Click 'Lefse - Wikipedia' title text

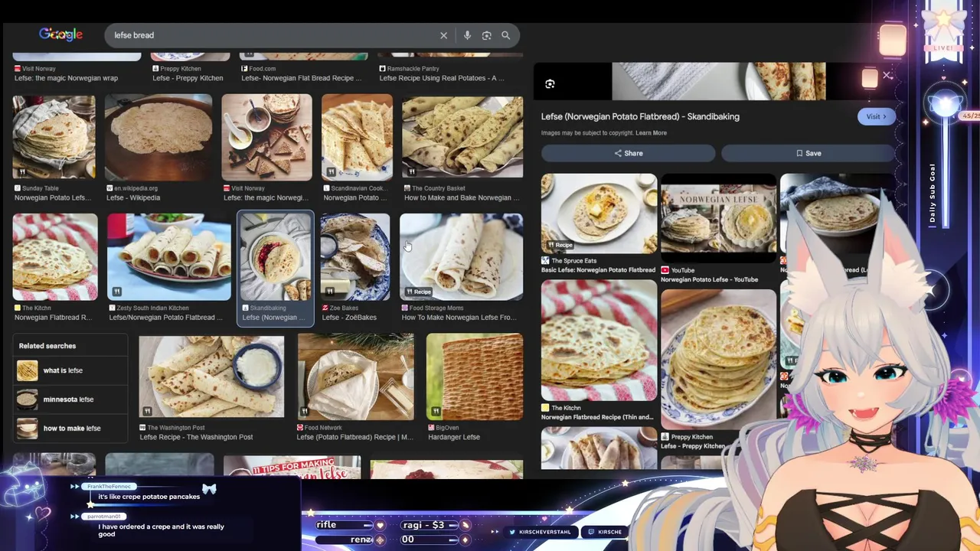pos(133,197)
